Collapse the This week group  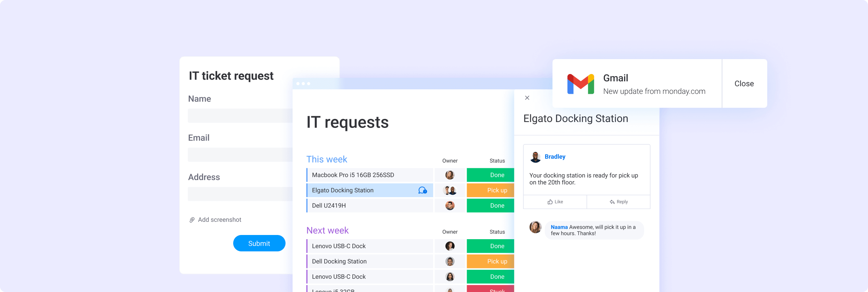[x=327, y=159]
